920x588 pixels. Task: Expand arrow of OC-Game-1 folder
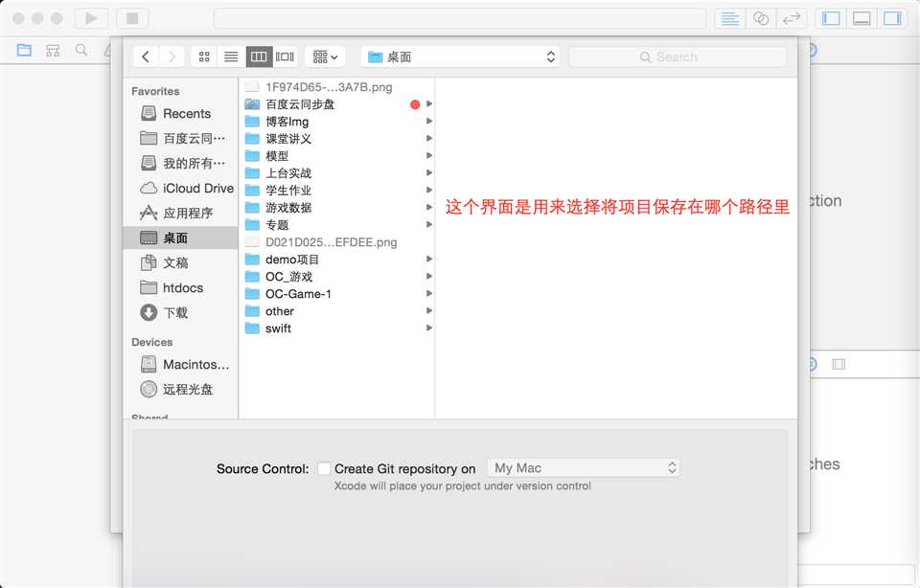pyautogui.click(x=429, y=293)
